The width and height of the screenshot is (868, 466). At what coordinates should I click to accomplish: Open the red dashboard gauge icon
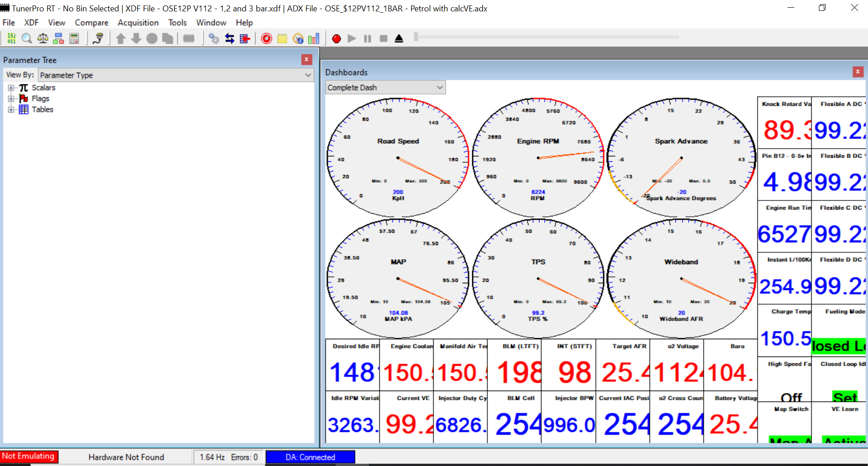[267, 39]
